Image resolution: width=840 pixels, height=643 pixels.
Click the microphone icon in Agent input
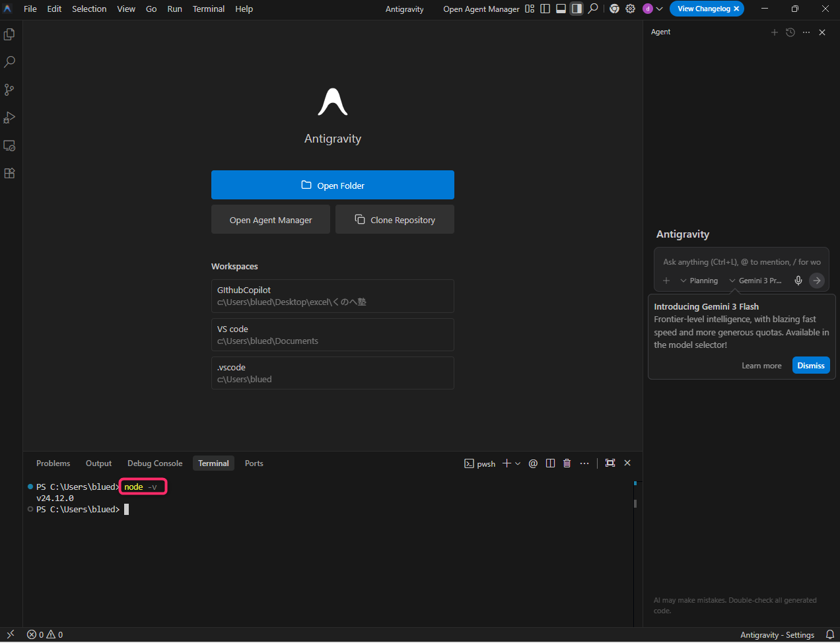point(798,281)
